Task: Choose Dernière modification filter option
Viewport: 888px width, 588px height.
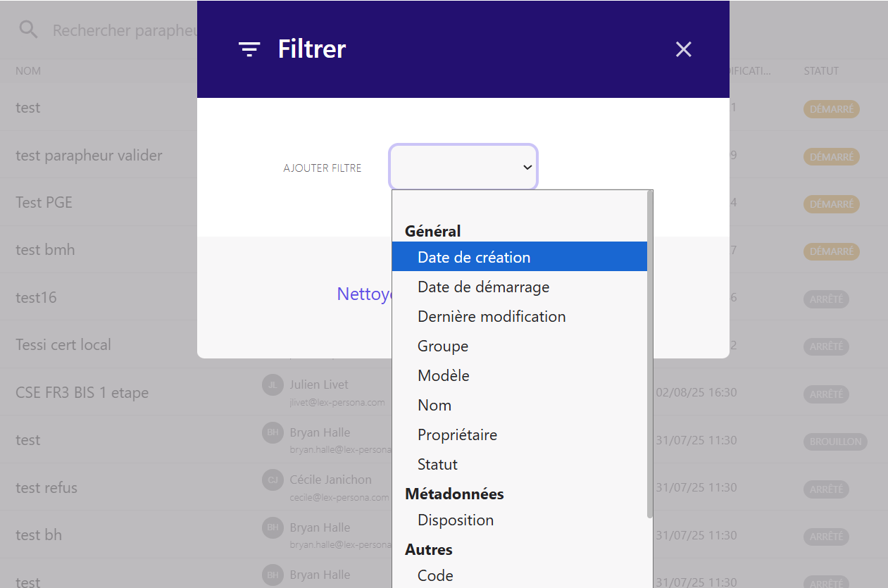Action: (492, 316)
